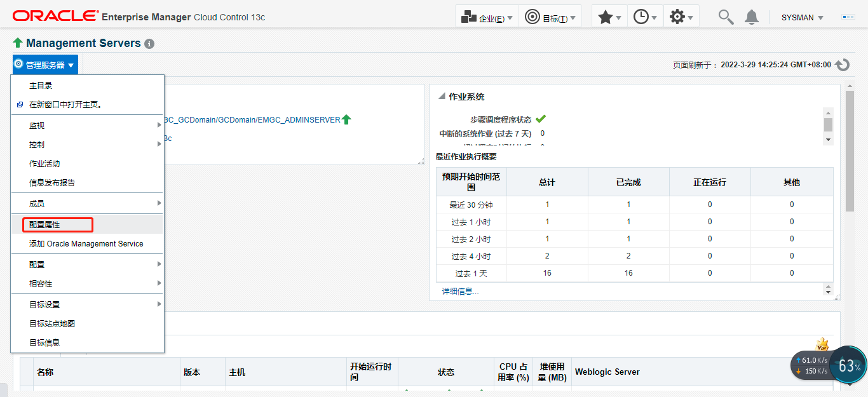Click the 步骤调度程序状态 green checkmark
The image size is (868, 397).
[x=541, y=119]
